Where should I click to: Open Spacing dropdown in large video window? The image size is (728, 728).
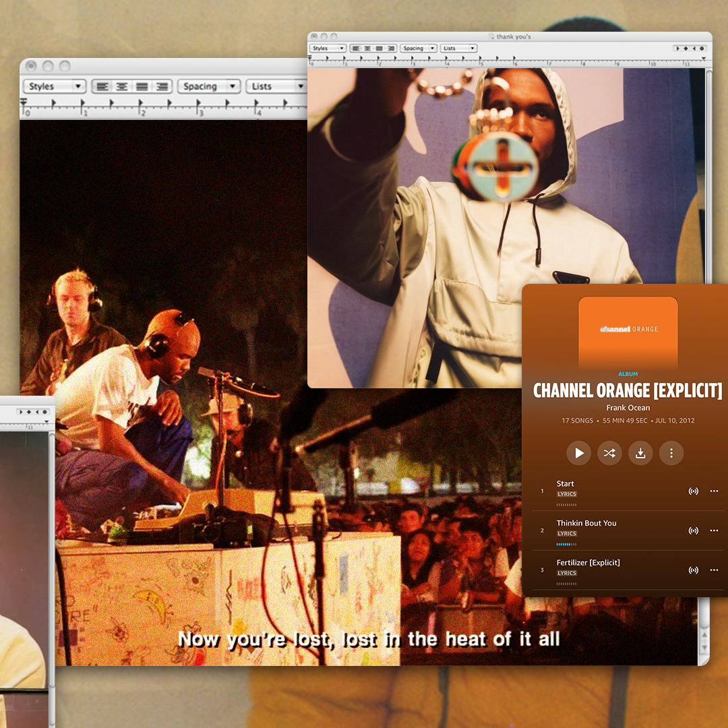click(x=208, y=86)
